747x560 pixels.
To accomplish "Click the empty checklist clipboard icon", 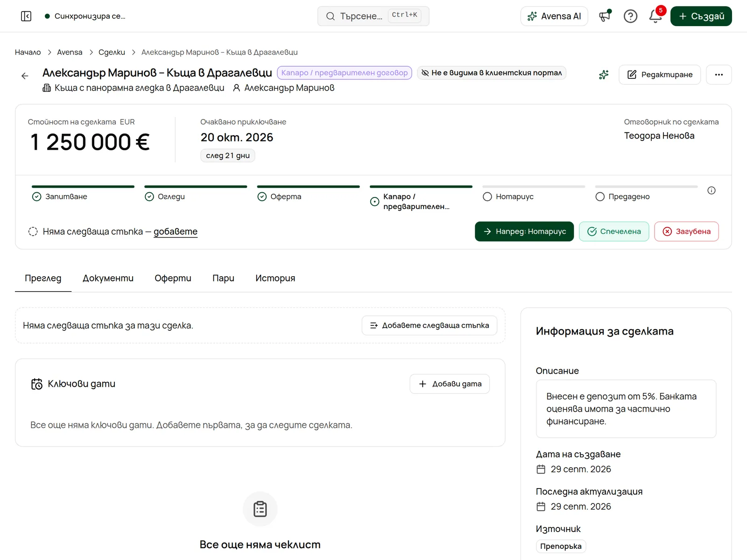I will pos(260,509).
